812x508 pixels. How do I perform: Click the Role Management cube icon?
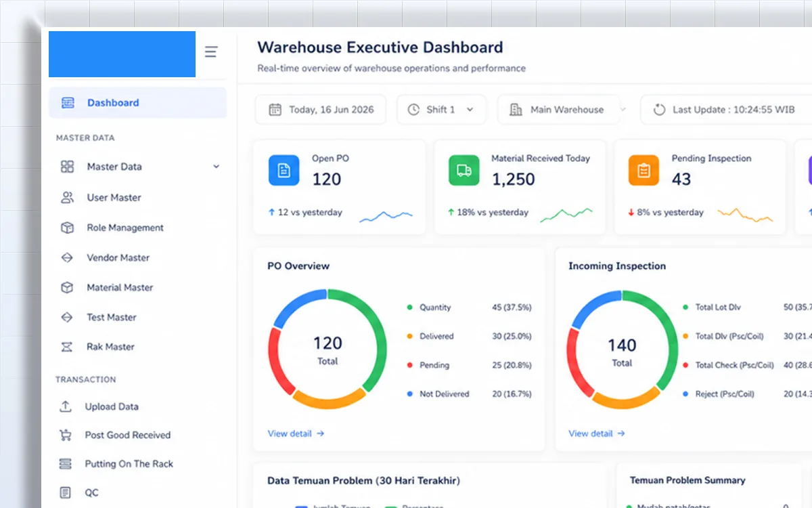(67, 228)
